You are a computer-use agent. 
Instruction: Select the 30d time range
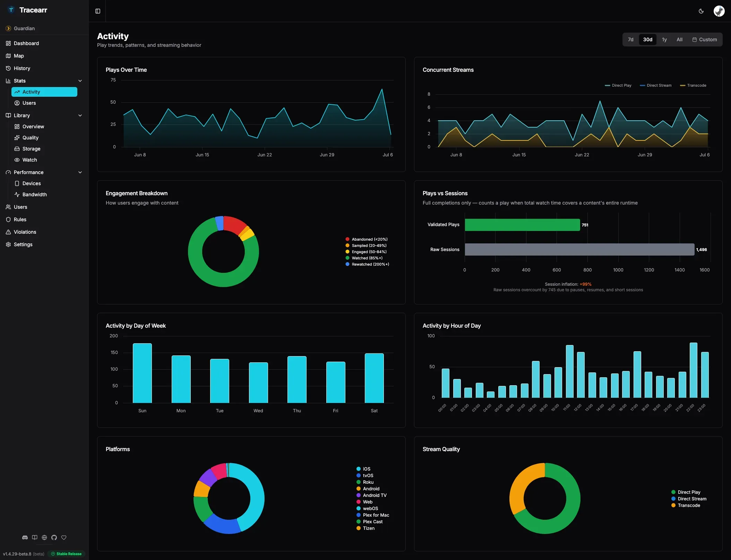(x=647, y=40)
